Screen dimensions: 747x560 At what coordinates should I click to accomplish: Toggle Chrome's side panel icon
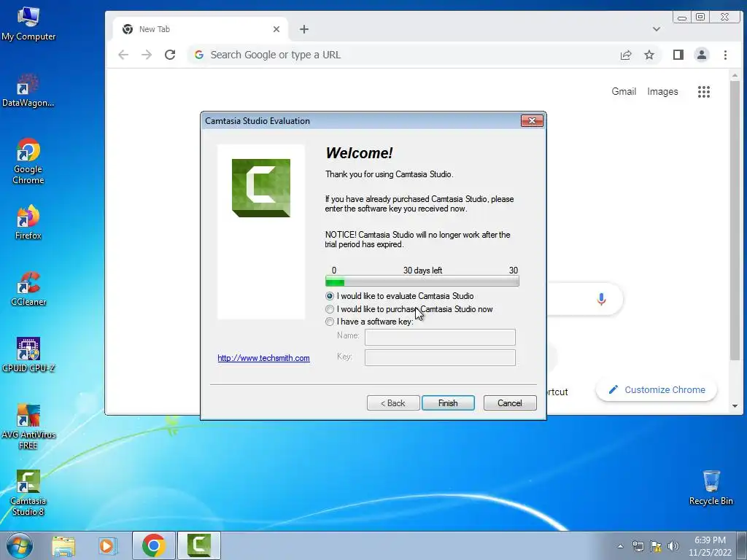[678, 55]
